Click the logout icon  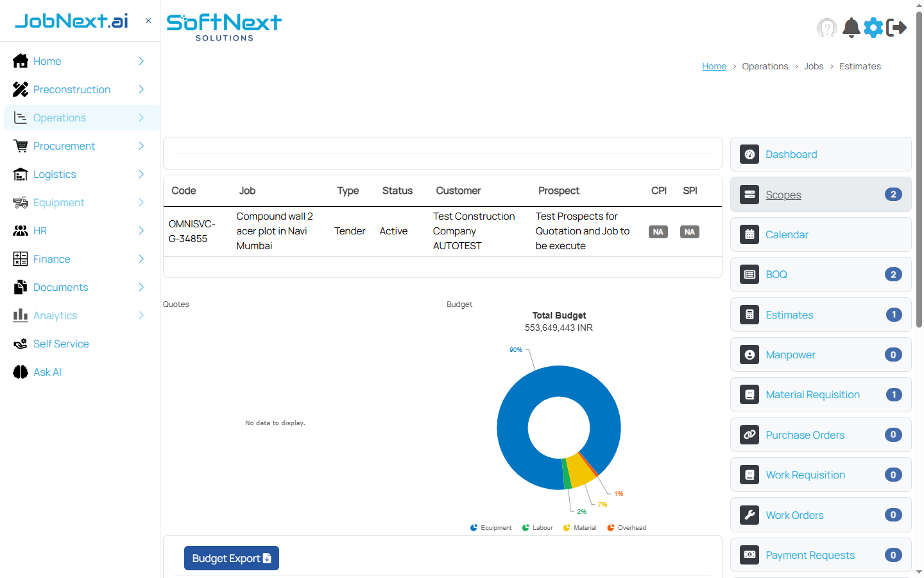click(897, 28)
